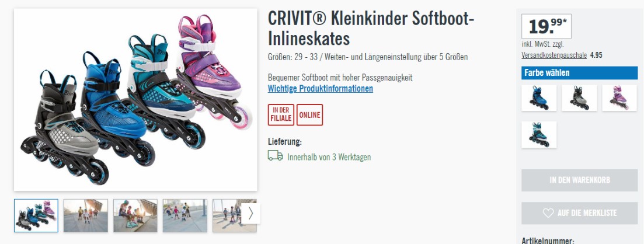The image size is (644, 244).
Task: View third thumbnail of kids sitting
Action: click(x=135, y=215)
